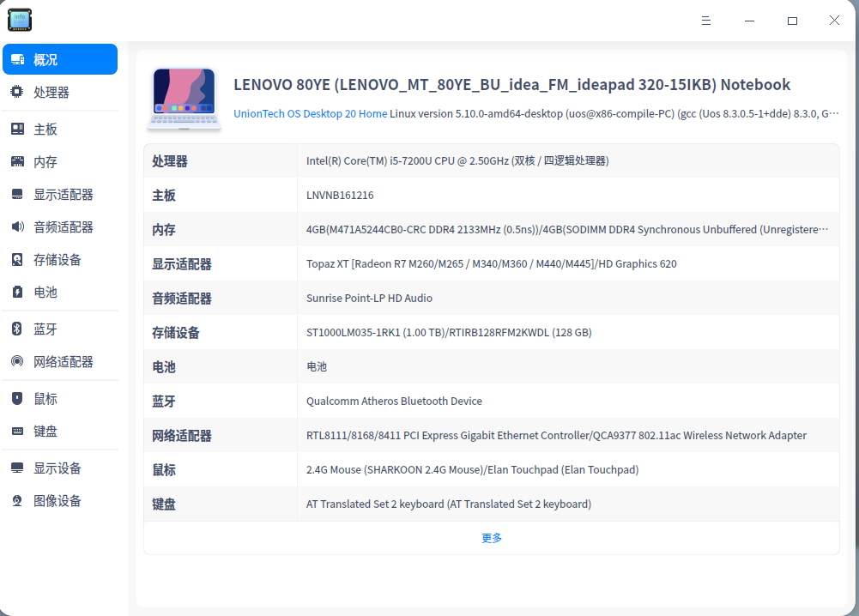
Task: Click the RTL8111/8168/8411 Ethernet Controller value
Action: click(557, 435)
